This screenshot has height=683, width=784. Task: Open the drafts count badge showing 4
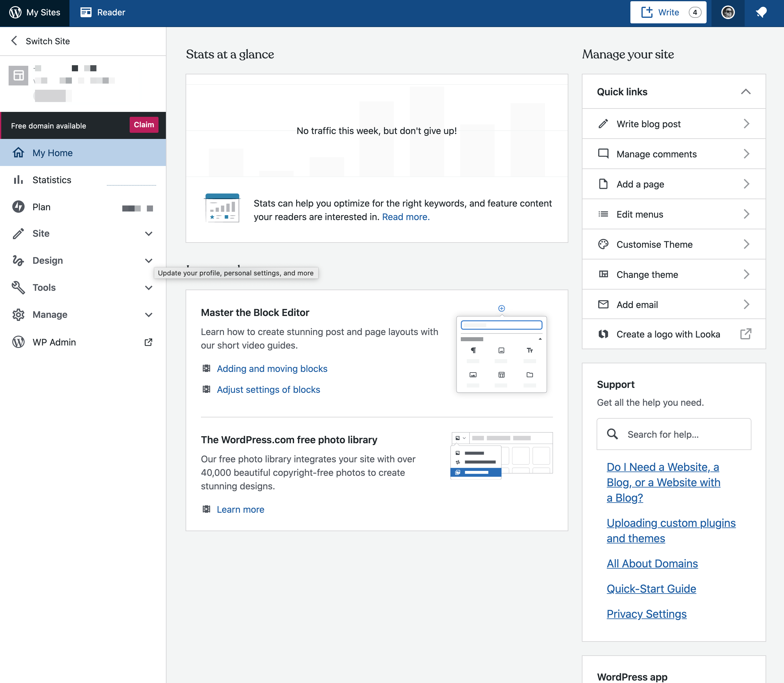695,12
